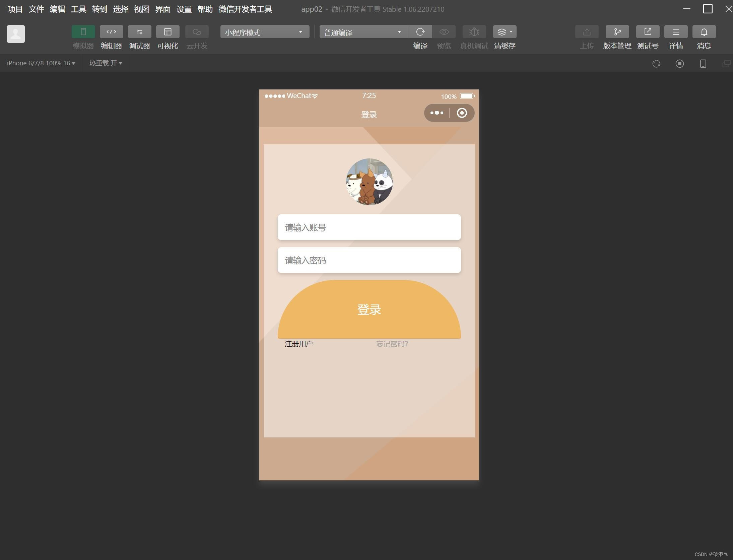The width and height of the screenshot is (733, 560).
Task: Click the cloud development icon
Action: (x=197, y=32)
